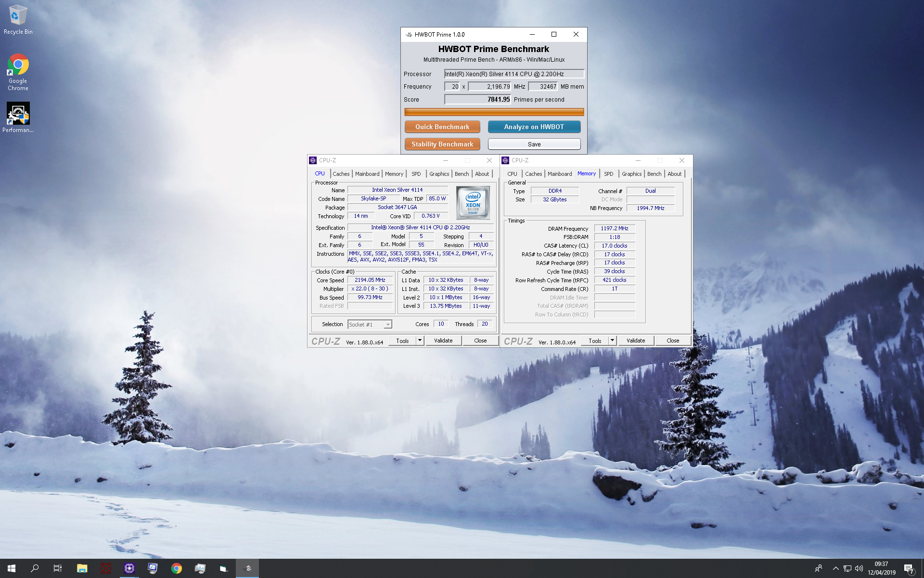Open the Google Chrome desktop shortcut
The width and height of the screenshot is (924, 578).
coord(18,72)
